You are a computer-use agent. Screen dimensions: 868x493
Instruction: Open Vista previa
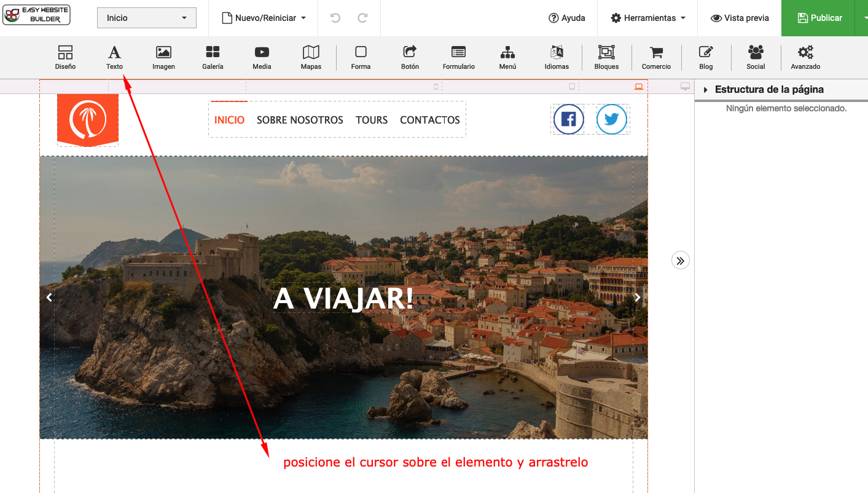point(740,18)
